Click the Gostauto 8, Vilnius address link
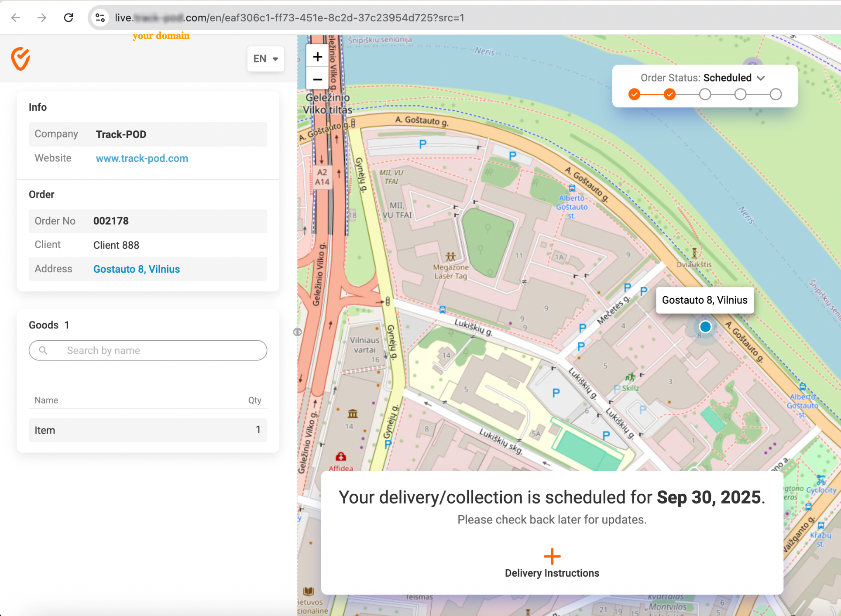 pyautogui.click(x=137, y=269)
